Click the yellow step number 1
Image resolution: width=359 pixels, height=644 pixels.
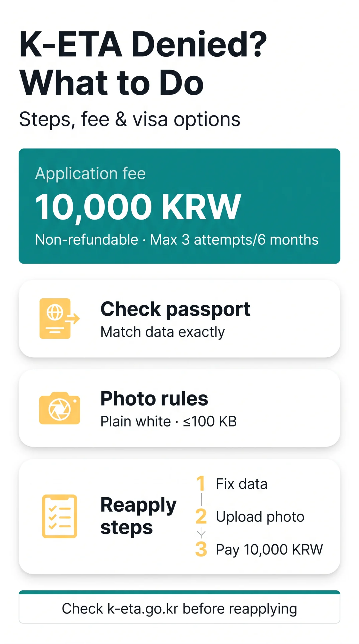click(x=201, y=483)
